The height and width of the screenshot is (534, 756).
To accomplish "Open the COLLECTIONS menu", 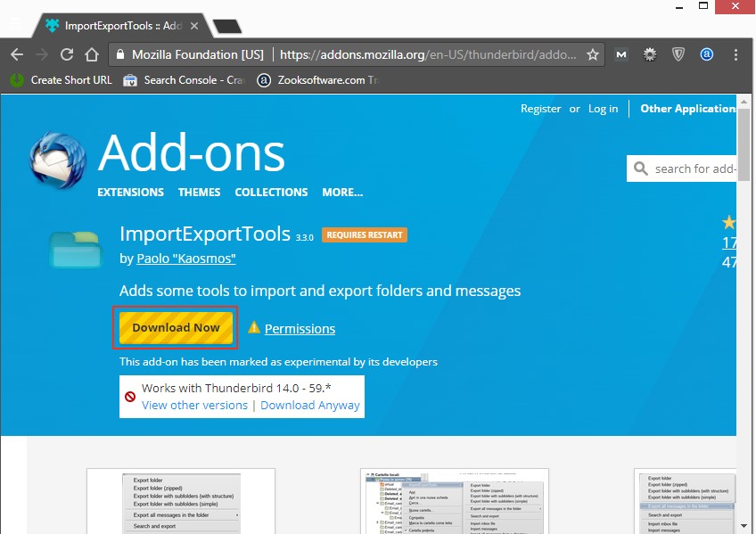I will click(x=271, y=193).
